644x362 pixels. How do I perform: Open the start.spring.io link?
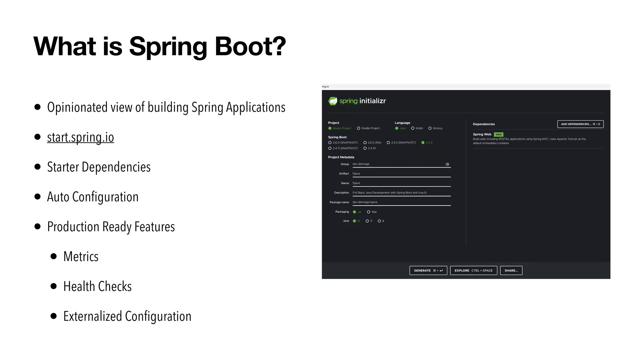[80, 137]
